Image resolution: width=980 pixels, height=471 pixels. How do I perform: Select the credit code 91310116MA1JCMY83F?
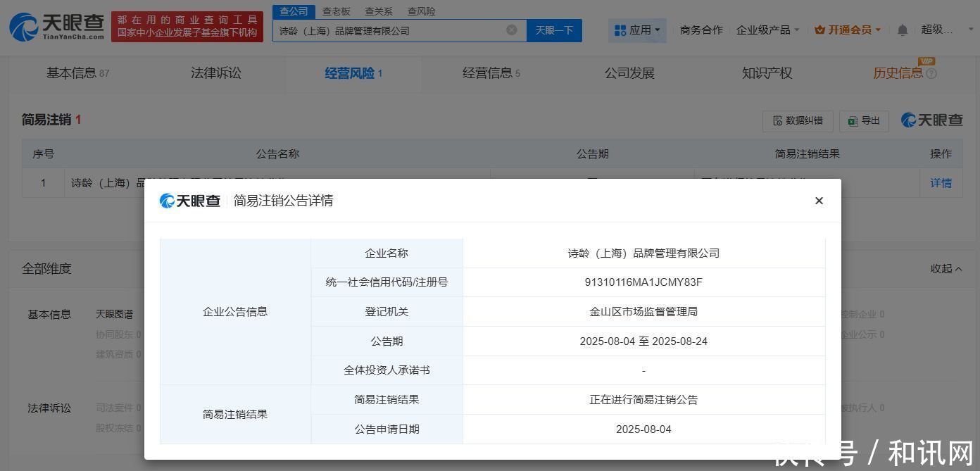point(643,282)
